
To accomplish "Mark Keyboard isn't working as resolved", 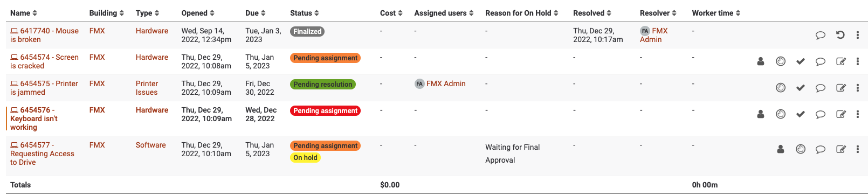I will (801, 114).
